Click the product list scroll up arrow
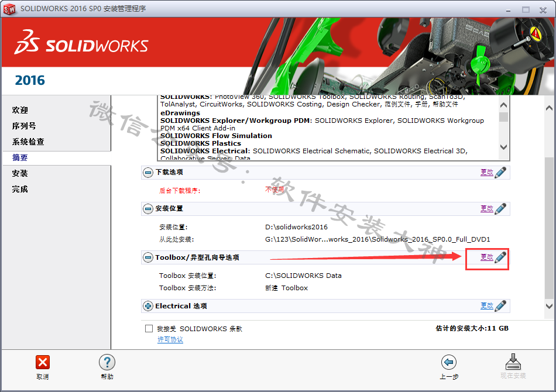 click(x=503, y=105)
